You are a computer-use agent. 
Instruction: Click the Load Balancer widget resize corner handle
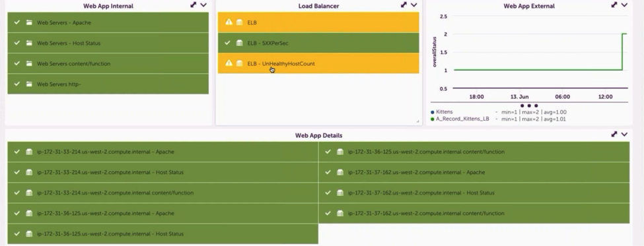417,121
